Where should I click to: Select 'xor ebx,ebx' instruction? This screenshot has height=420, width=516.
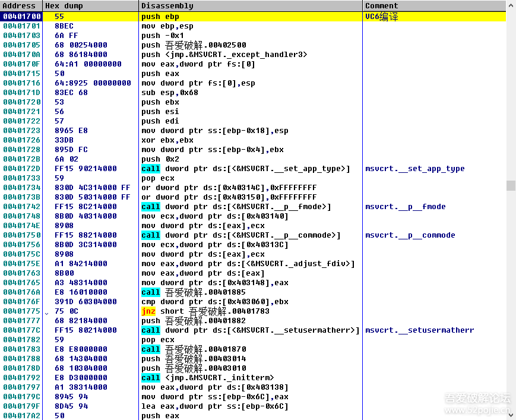click(x=167, y=140)
